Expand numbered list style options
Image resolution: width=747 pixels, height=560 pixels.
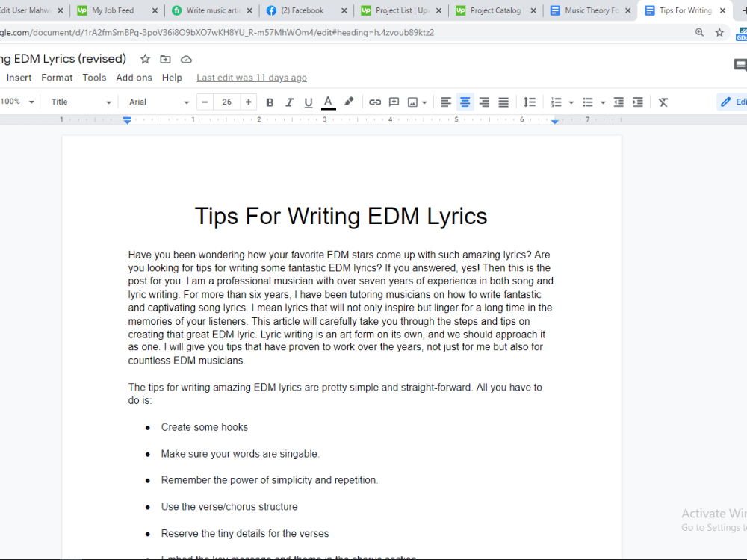click(571, 102)
